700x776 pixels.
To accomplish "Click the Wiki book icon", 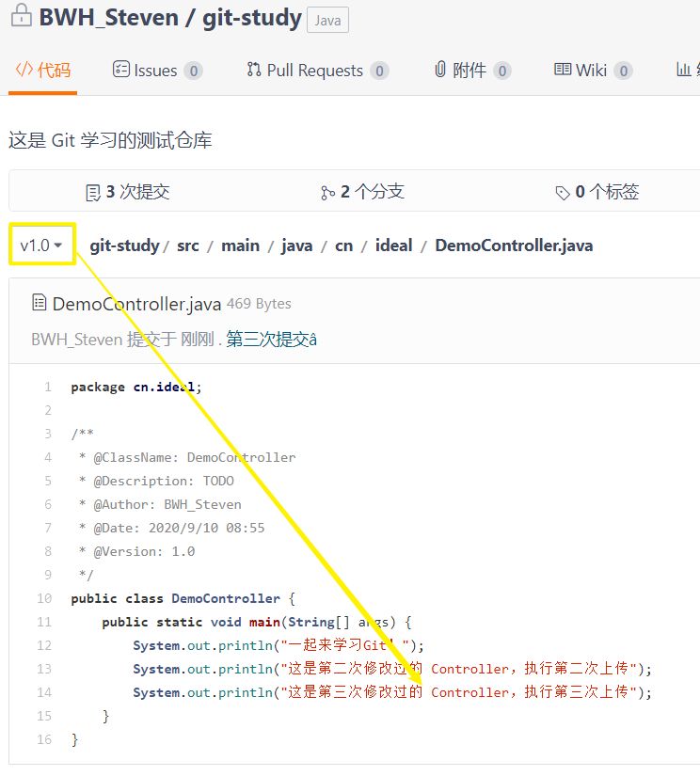I will click(563, 70).
